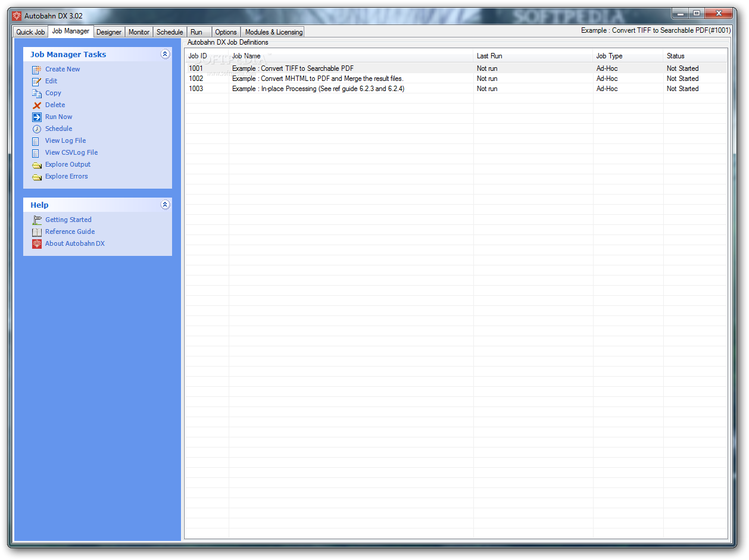Minimize the Autobahn DX window
The image size is (749, 560).
tap(681, 13)
